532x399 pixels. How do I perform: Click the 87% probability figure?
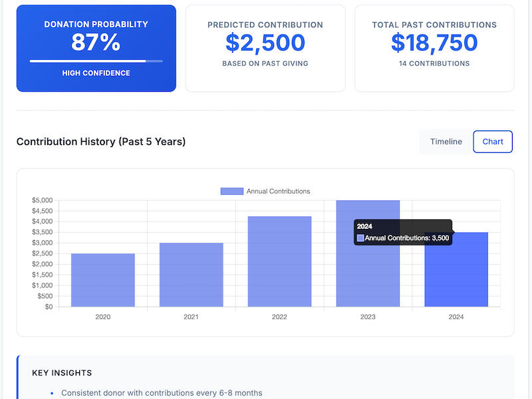96,43
